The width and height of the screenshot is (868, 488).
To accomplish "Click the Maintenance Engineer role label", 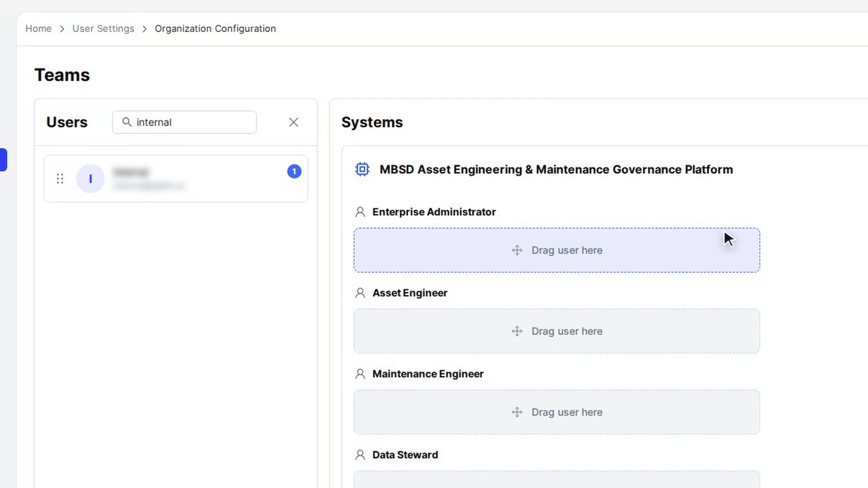I will [x=428, y=374].
